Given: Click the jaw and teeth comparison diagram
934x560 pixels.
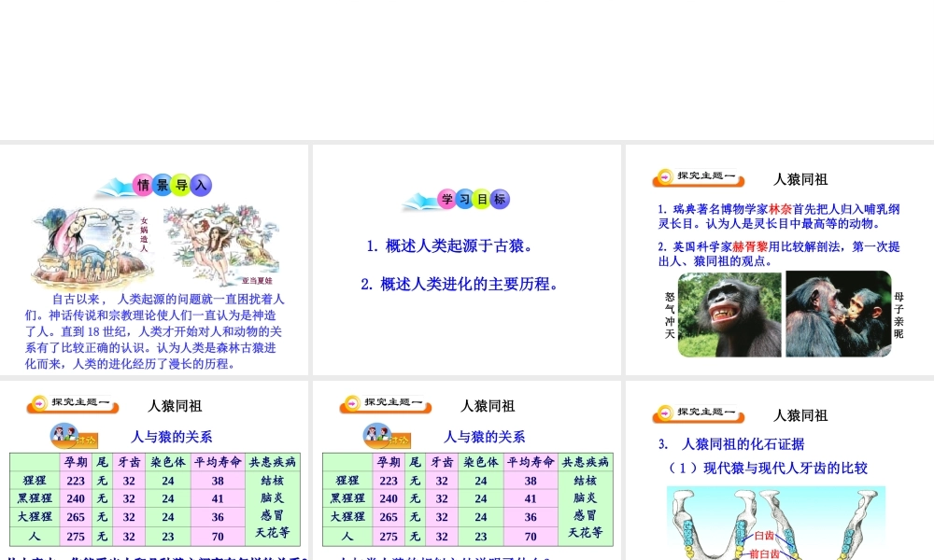Looking at the screenshot, I should pos(776,523).
